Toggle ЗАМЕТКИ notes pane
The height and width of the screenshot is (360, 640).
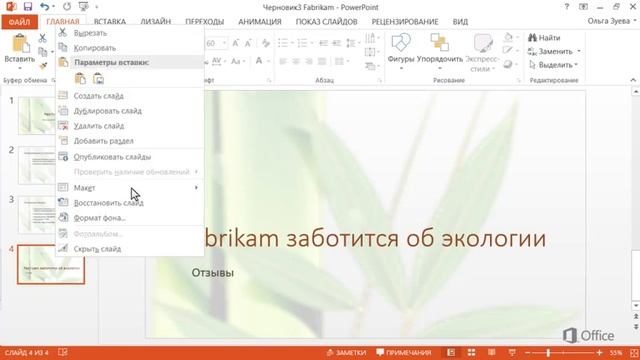point(346,352)
